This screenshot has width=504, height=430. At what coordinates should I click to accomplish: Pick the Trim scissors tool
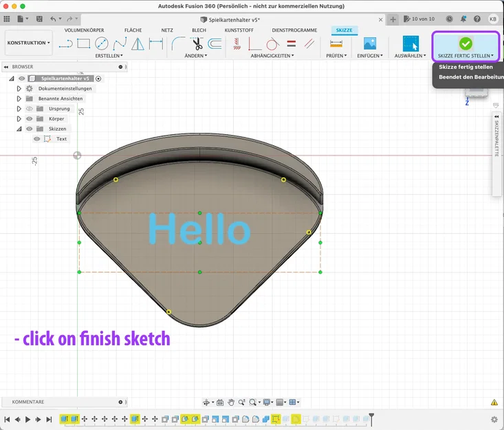tap(197, 44)
